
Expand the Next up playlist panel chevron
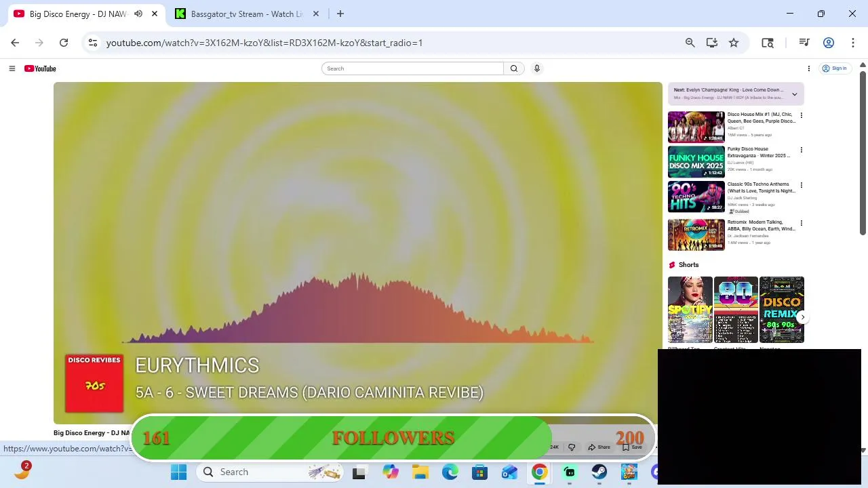794,94
